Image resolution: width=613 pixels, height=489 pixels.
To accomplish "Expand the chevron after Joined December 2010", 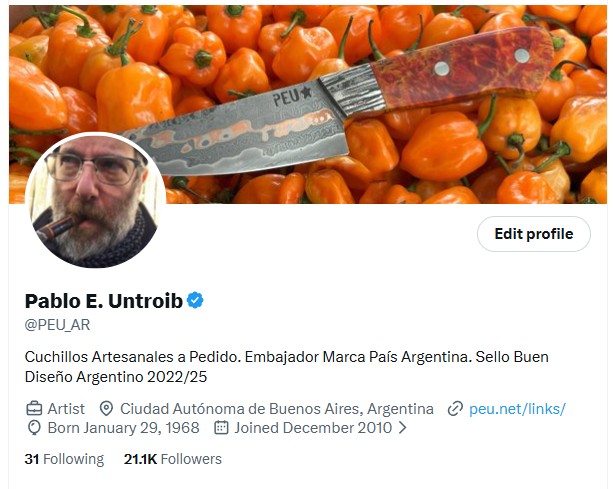I will 403,428.
